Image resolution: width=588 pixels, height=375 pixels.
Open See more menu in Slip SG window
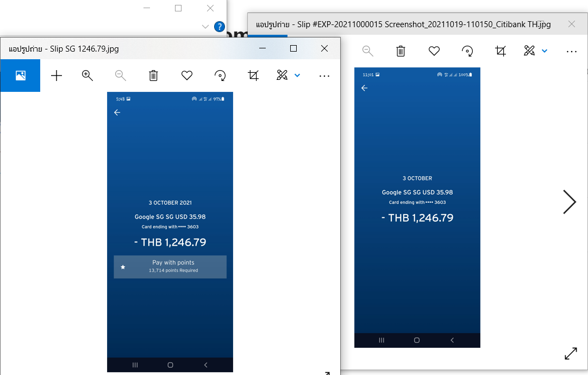(324, 76)
